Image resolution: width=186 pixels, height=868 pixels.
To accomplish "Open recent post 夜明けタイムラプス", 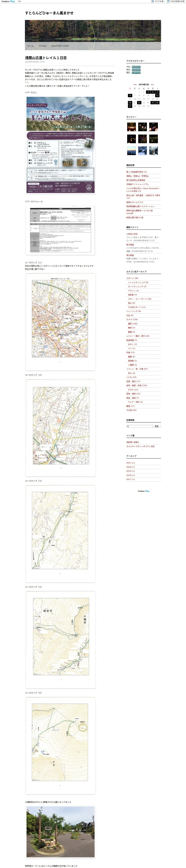I will tap(135, 203).
